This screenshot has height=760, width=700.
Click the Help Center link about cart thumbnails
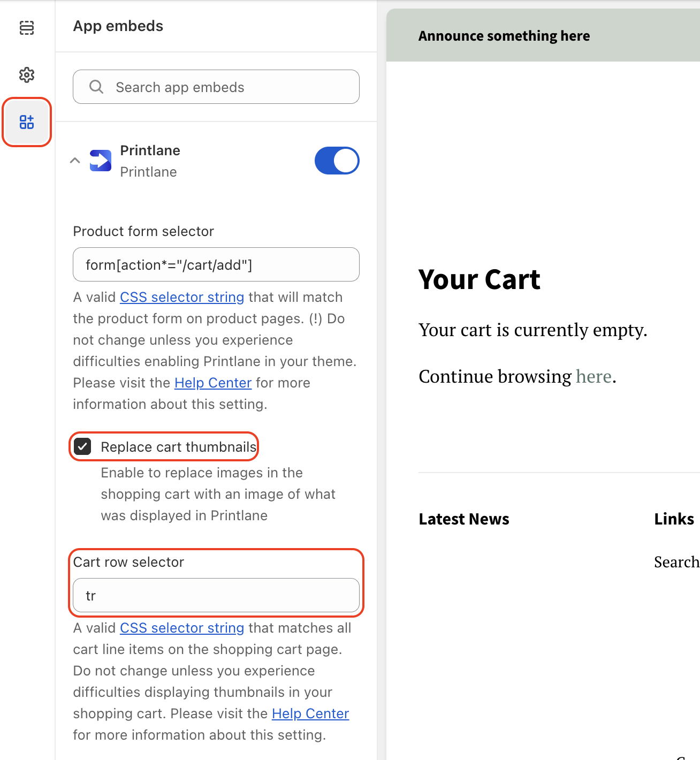(x=310, y=713)
